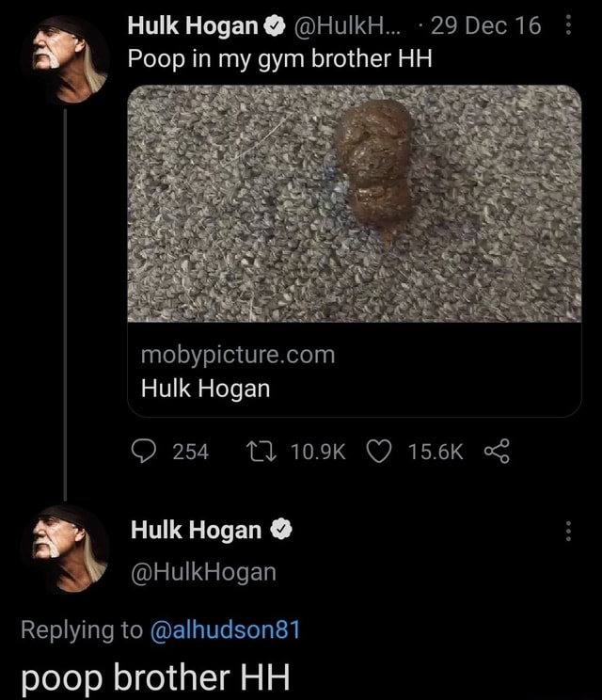Open the carpet photo preview image
Viewport: 602px width, 700px height.
[355, 203]
